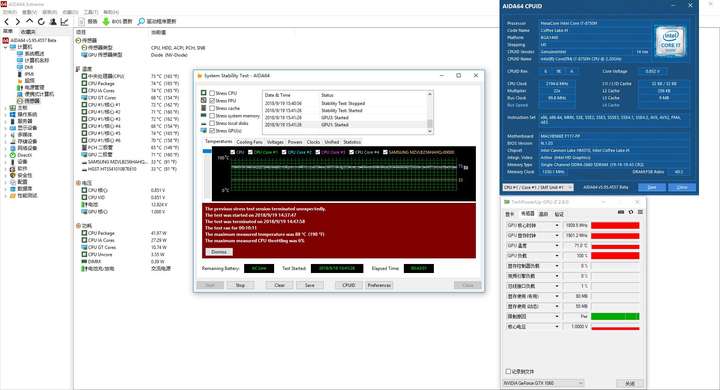Image resolution: width=720 pixels, height=390 pixels.
Task: Open the GPU 核心时钟 sensor dropdown arrow
Action: click(557, 226)
